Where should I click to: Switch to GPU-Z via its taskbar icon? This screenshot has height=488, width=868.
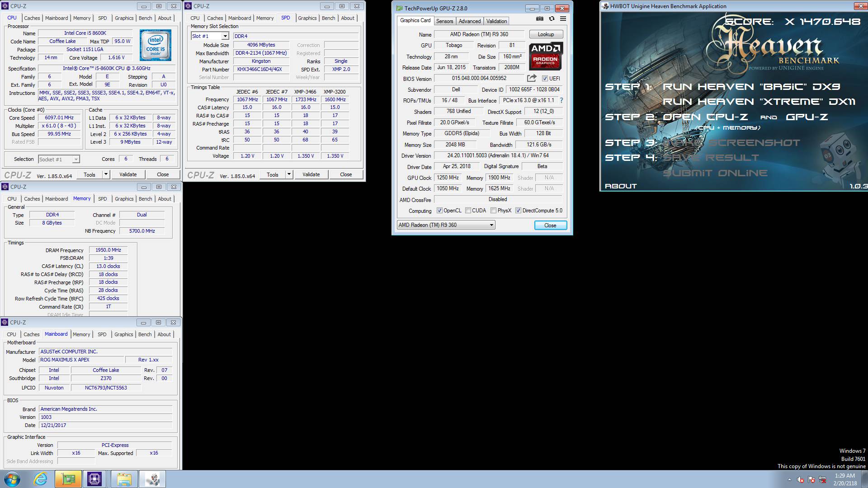(68, 479)
